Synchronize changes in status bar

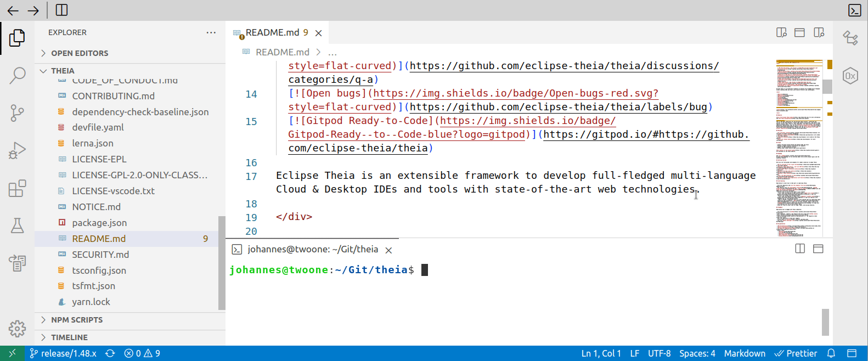pos(110,353)
